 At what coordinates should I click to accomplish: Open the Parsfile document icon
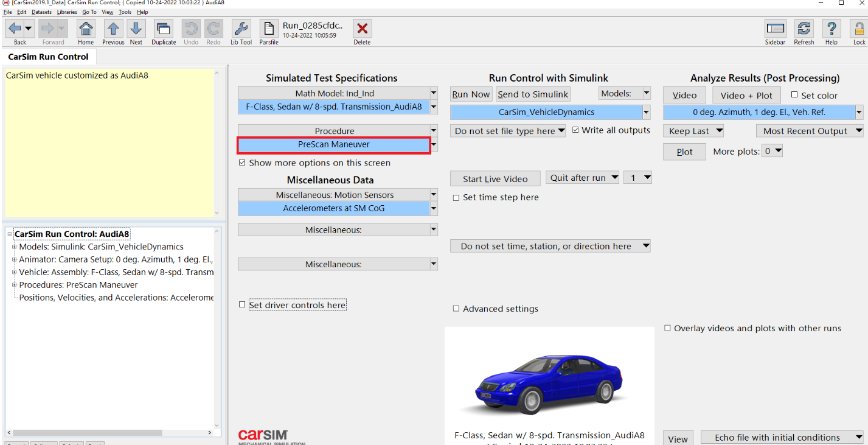[269, 29]
